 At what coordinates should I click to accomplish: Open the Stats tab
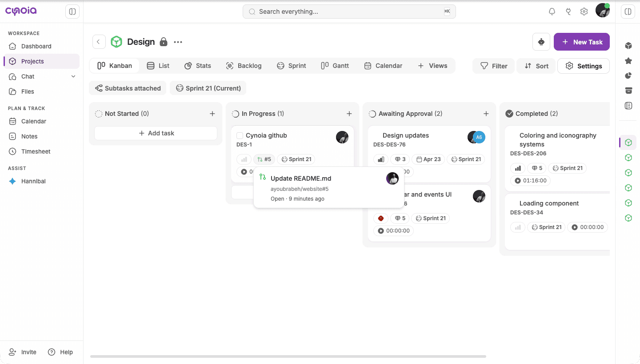(x=198, y=66)
